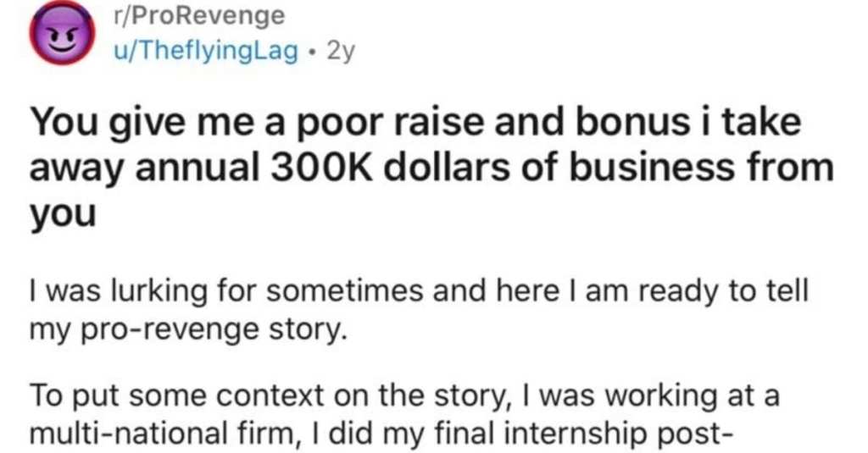The height and width of the screenshot is (453, 868).
Task: Open u/TheflyingLag's user profile
Action: [x=205, y=51]
